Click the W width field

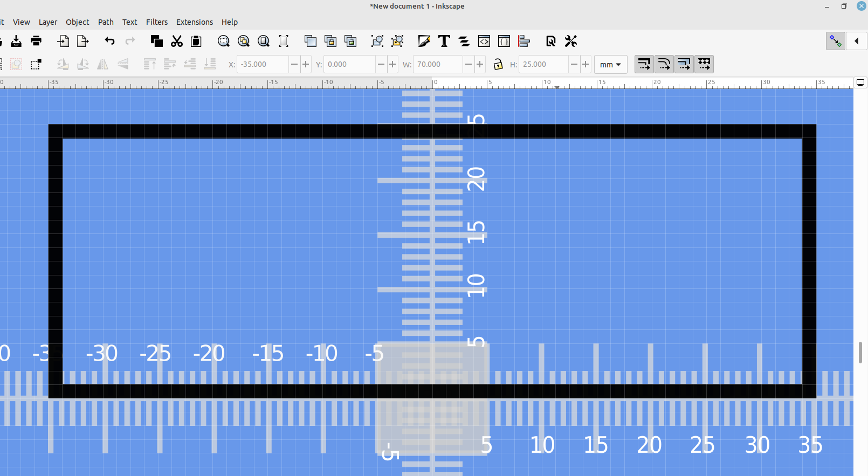pos(437,64)
